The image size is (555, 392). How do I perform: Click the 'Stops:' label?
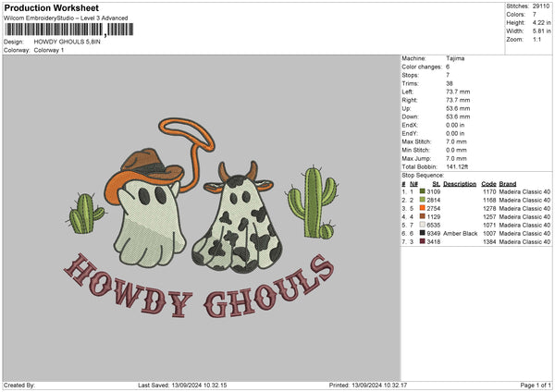[x=410, y=76]
